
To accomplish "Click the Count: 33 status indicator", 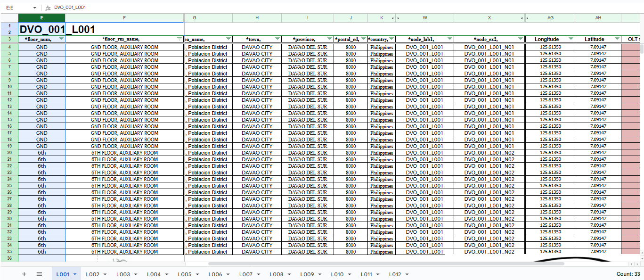I will (x=628, y=274).
